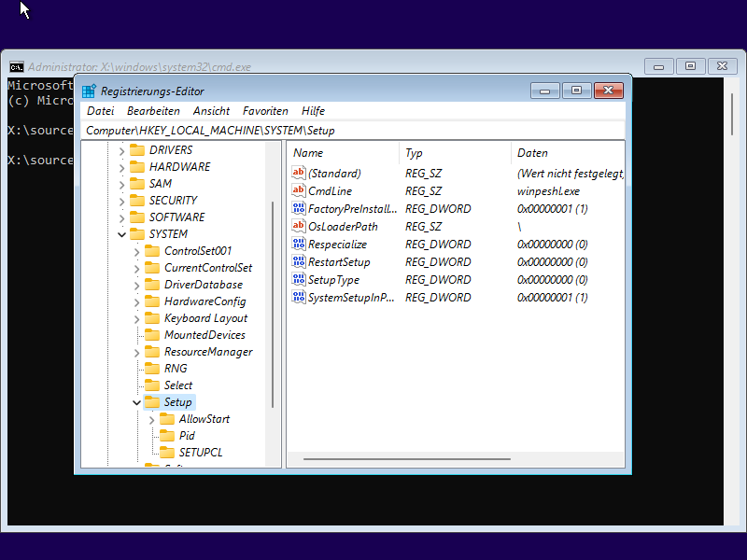The image size is (747, 560).
Task: Expand the AllowStart subkey
Action: pyautogui.click(x=152, y=419)
